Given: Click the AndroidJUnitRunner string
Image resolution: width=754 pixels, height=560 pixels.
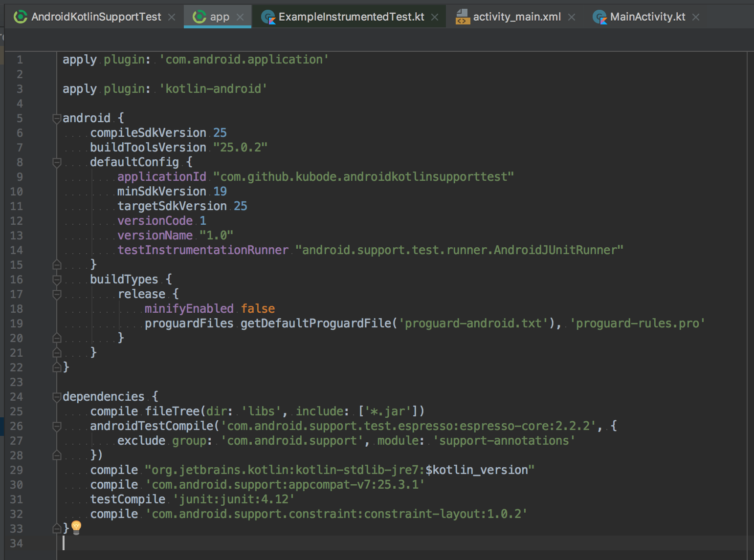Looking at the screenshot, I should pyautogui.click(x=460, y=250).
